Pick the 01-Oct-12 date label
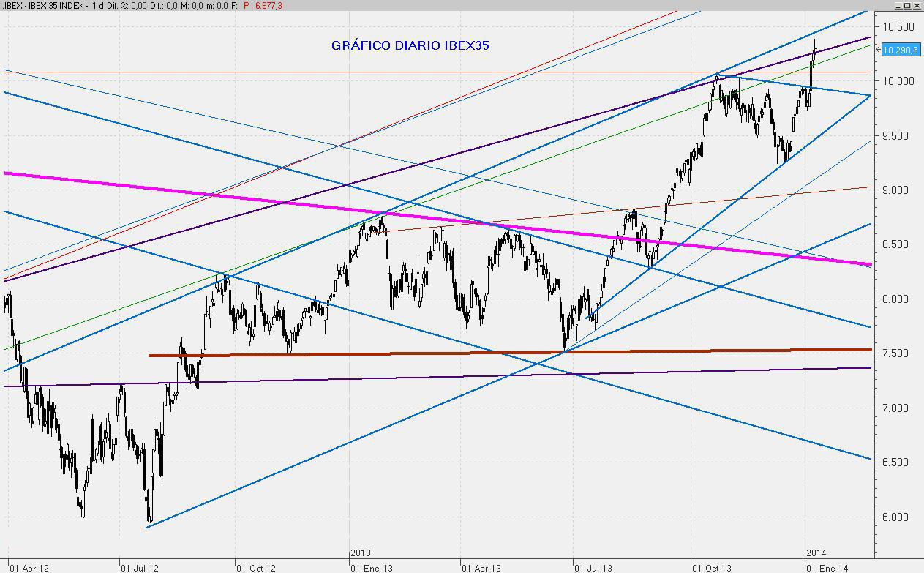Viewport: 924px width, 573px height. point(255,567)
